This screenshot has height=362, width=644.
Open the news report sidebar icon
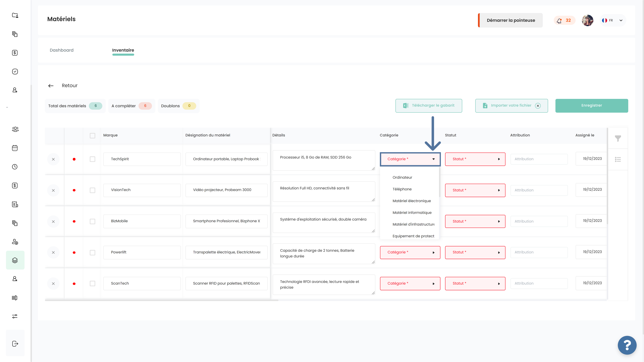tap(15, 204)
